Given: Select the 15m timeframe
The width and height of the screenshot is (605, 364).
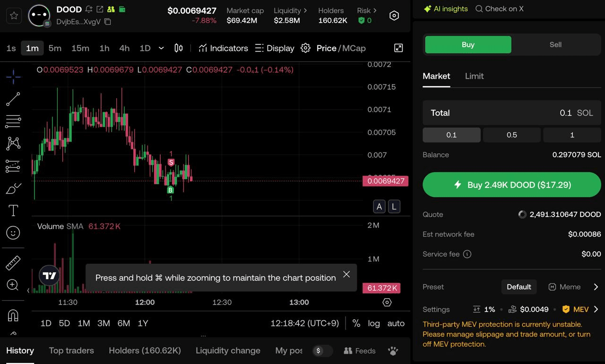Looking at the screenshot, I should click(x=80, y=48).
